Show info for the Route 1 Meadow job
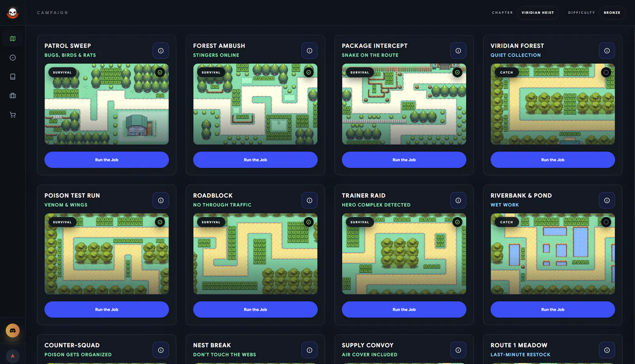 pyautogui.click(x=607, y=350)
